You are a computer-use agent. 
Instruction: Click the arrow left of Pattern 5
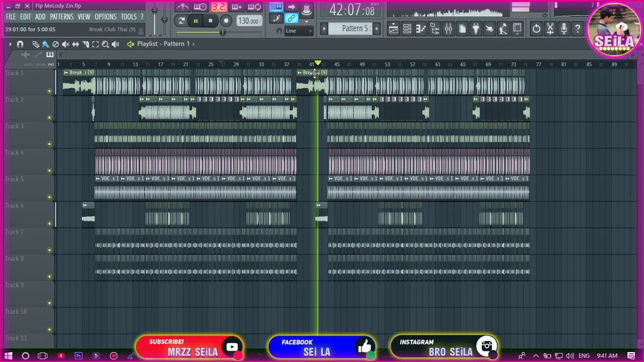click(325, 29)
